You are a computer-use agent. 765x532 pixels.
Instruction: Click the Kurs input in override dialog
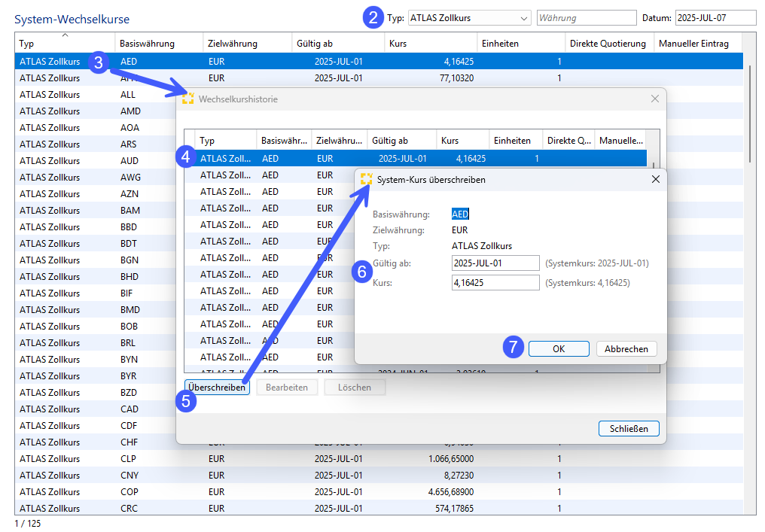coord(495,283)
